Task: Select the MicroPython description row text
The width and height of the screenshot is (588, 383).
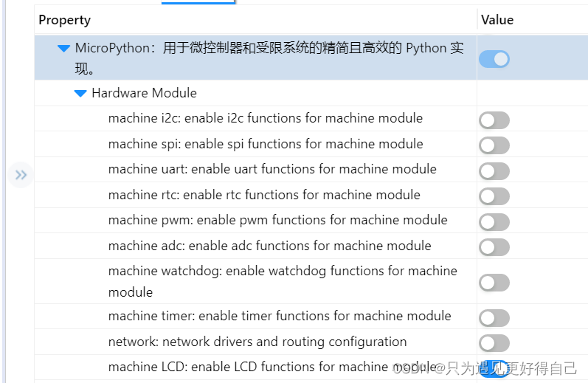Action: (x=269, y=58)
